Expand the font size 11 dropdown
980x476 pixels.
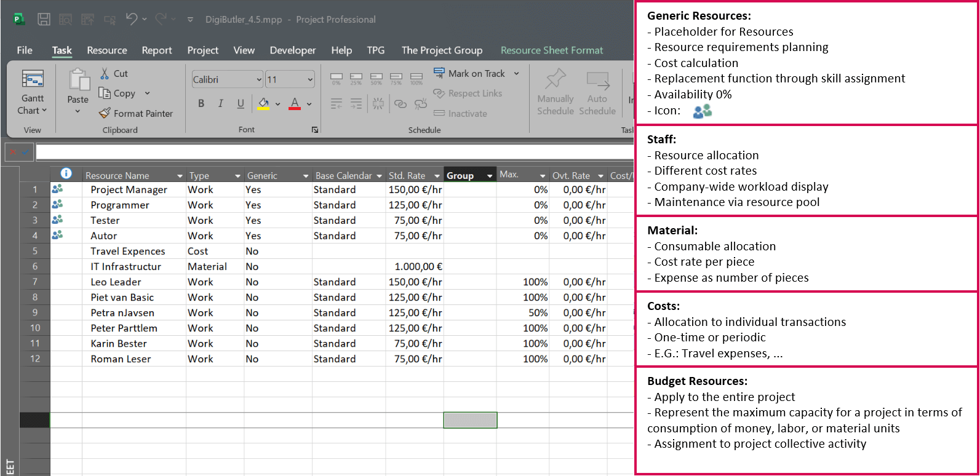pyautogui.click(x=309, y=79)
